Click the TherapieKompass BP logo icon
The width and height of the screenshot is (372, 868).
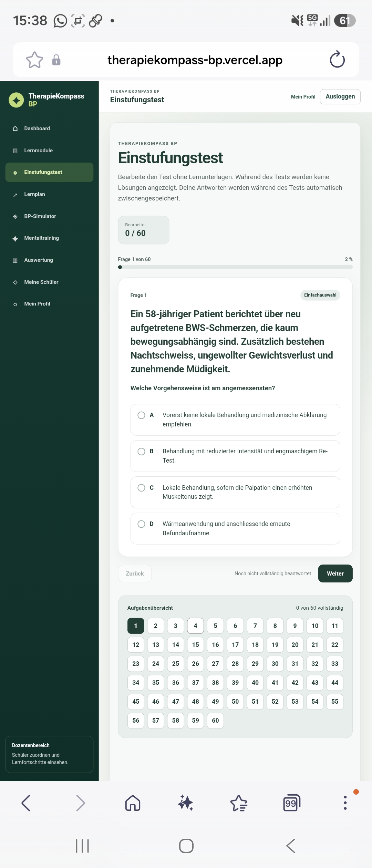(x=16, y=100)
